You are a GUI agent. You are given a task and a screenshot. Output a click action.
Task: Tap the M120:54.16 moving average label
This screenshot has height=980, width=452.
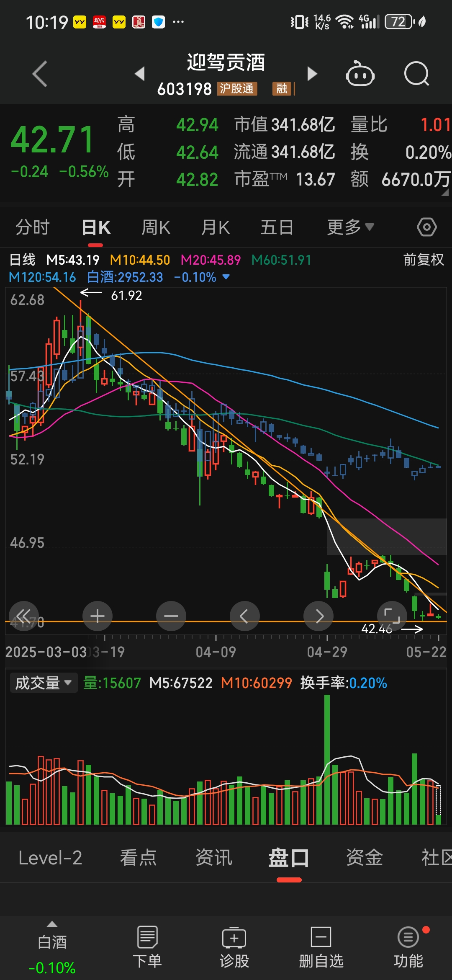[42, 277]
